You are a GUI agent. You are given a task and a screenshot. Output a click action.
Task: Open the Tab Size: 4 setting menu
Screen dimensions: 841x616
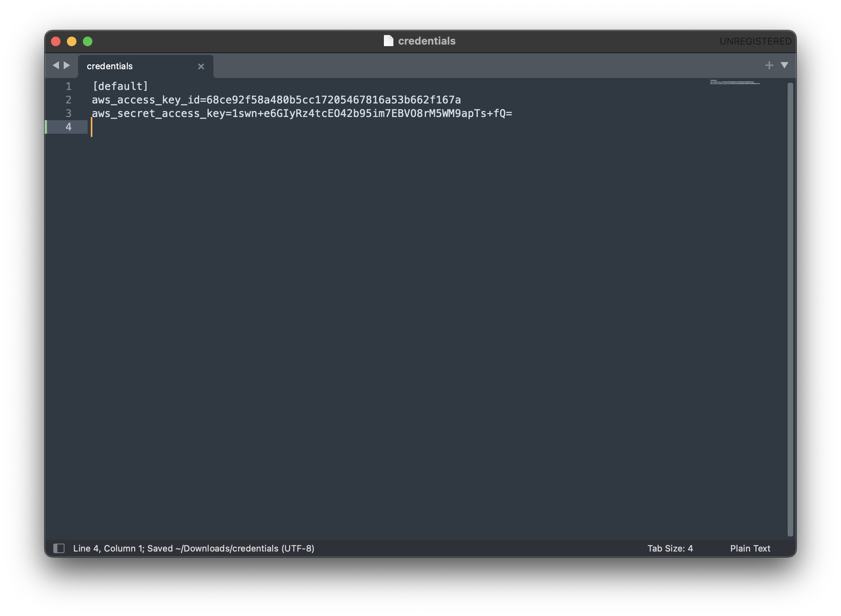[x=670, y=548]
